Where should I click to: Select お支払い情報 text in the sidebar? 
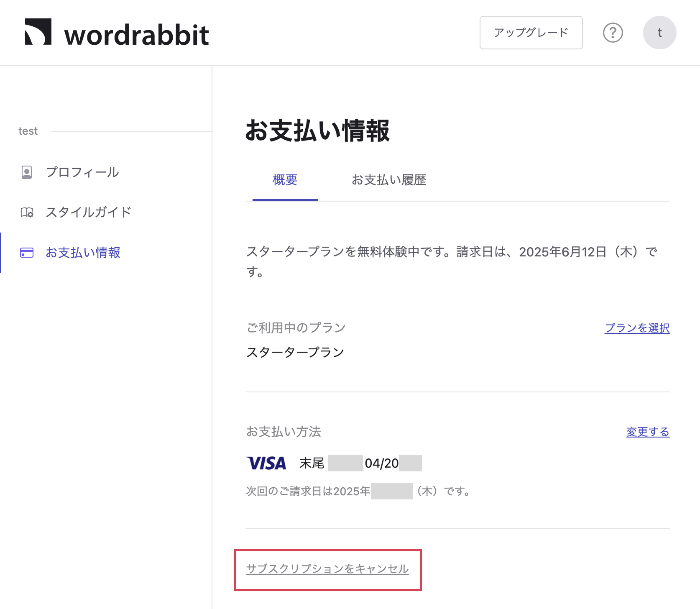point(83,253)
